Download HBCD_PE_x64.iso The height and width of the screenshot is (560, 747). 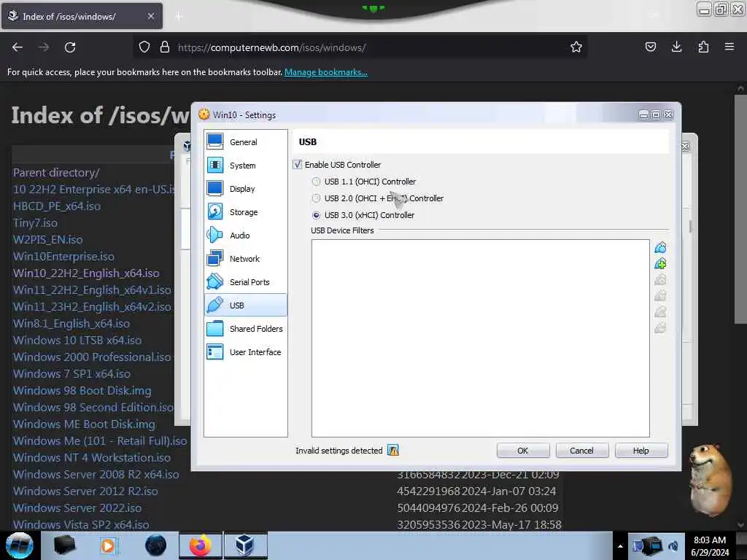[x=57, y=206]
